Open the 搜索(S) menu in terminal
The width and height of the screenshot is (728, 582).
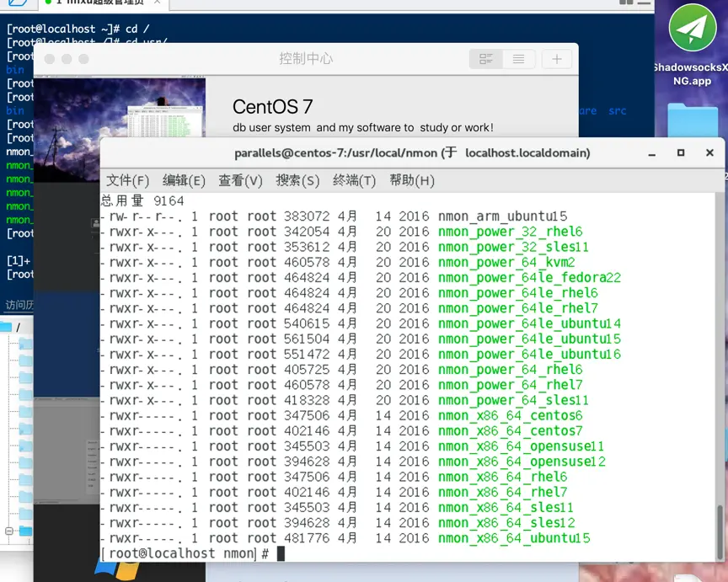[297, 180]
